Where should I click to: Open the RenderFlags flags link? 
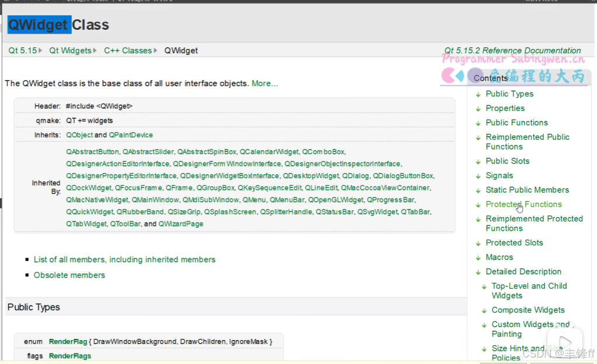point(70,356)
